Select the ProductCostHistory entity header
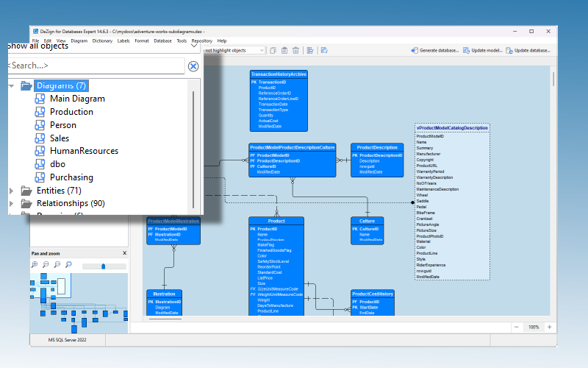Image resolution: width=588 pixels, height=368 pixels. pos(373,294)
